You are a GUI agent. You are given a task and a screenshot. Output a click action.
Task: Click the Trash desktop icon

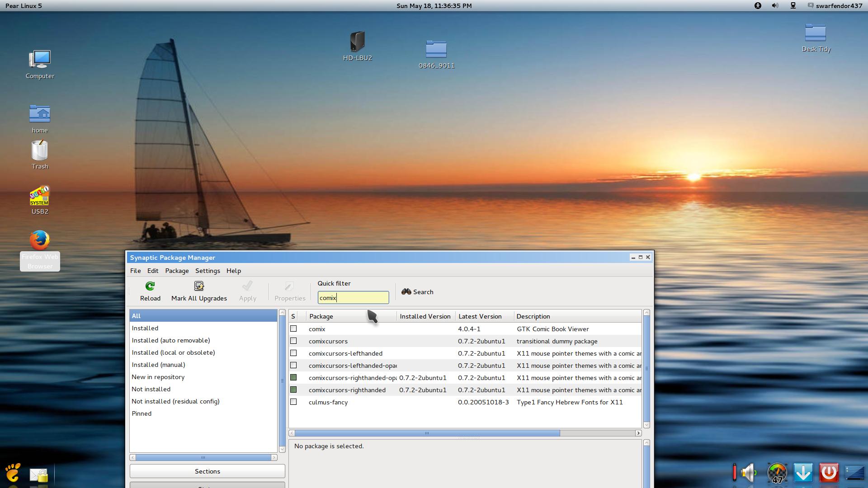pyautogui.click(x=40, y=151)
